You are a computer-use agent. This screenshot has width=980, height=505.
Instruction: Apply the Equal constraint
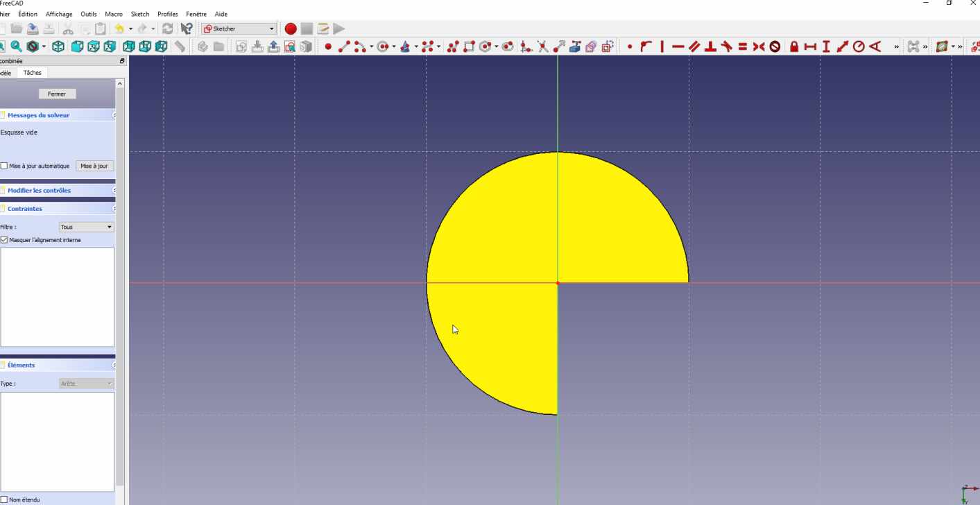[x=743, y=46]
